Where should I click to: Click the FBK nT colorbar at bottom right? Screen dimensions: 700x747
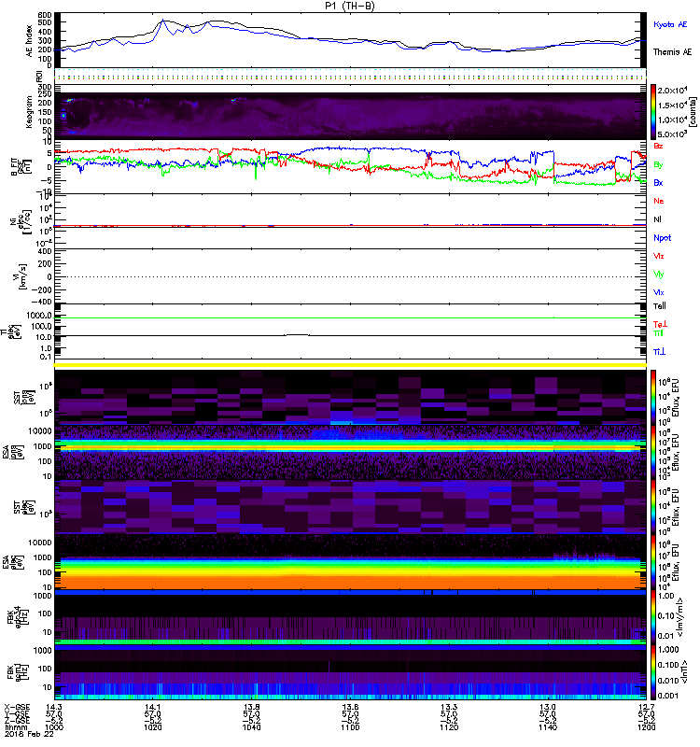click(x=654, y=673)
